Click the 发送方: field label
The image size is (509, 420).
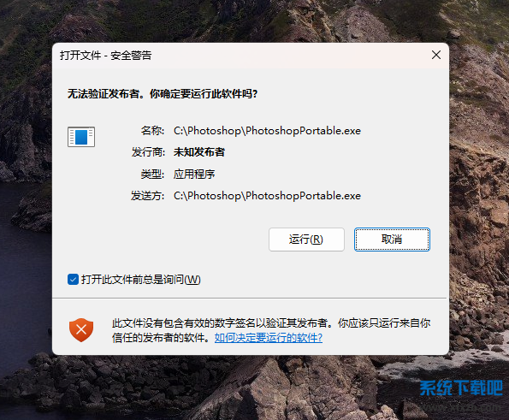(148, 196)
